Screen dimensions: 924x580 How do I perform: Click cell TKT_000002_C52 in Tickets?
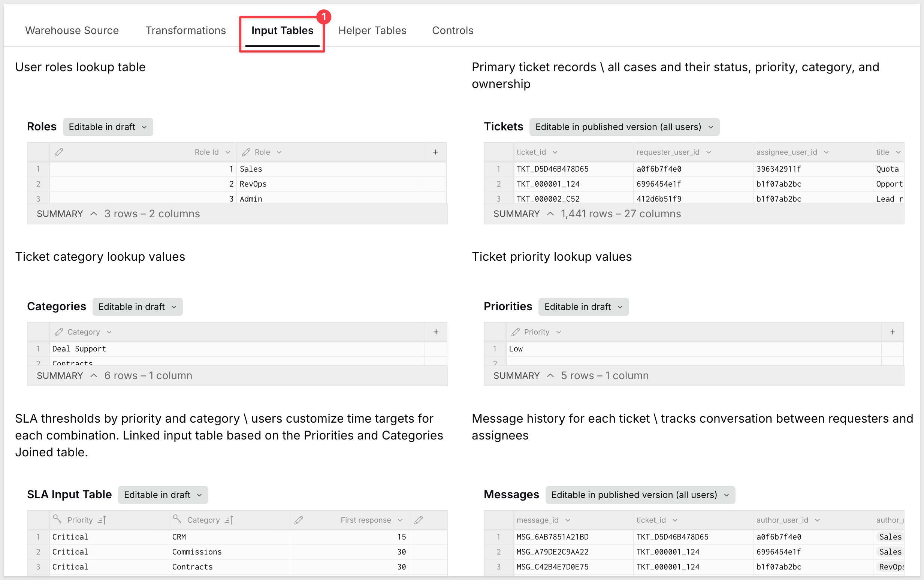(x=573, y=198)
